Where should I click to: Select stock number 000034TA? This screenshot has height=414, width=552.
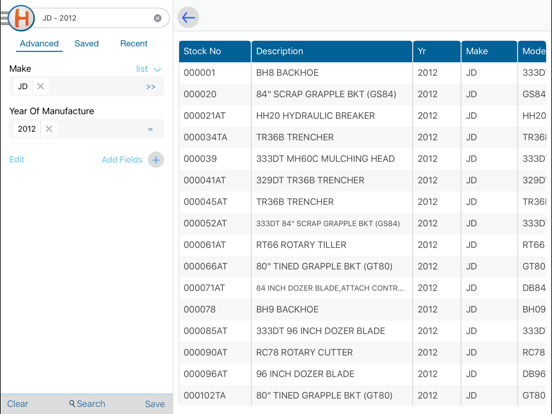point(205,137)
